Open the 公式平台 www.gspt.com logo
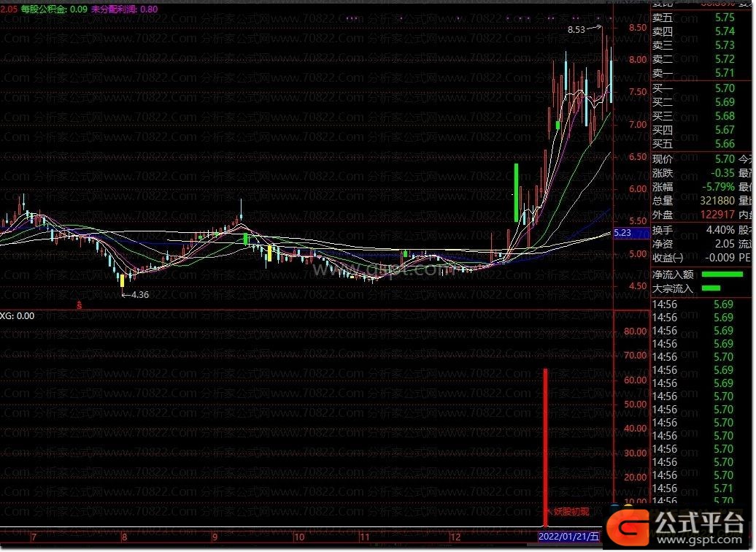The width and height of the screenshot is (756, 552). [x=676, y=527]
